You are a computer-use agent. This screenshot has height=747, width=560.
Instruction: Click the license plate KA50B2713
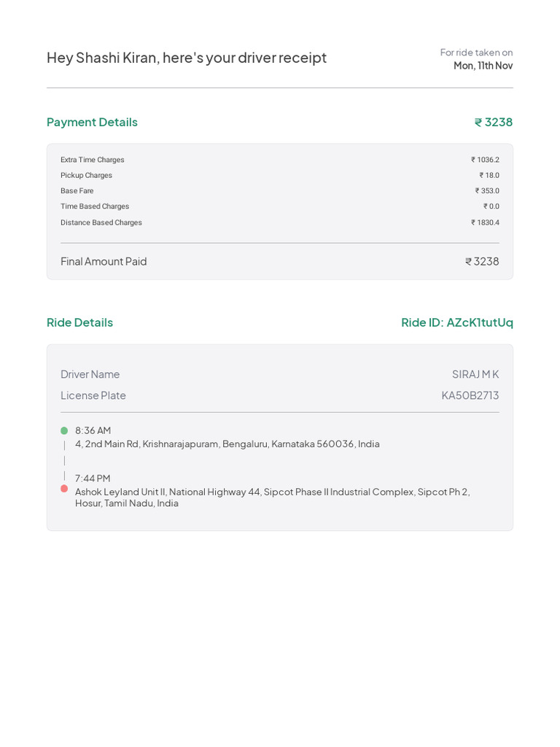click(470, 395)
